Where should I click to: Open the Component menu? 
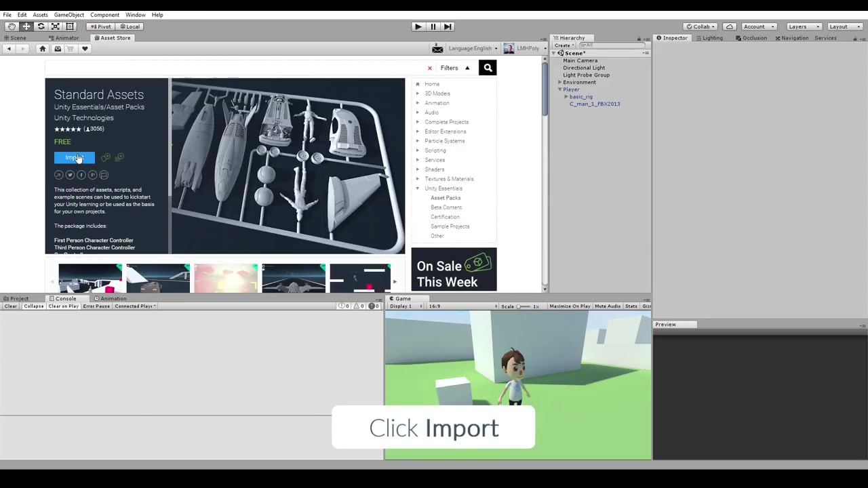(104, 15)
